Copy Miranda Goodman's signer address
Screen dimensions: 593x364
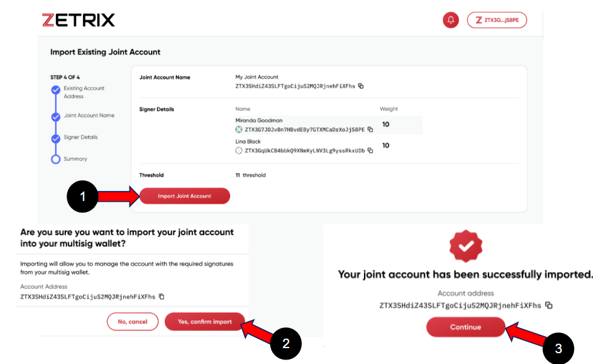pyautogui.click(x=370, y=129)
